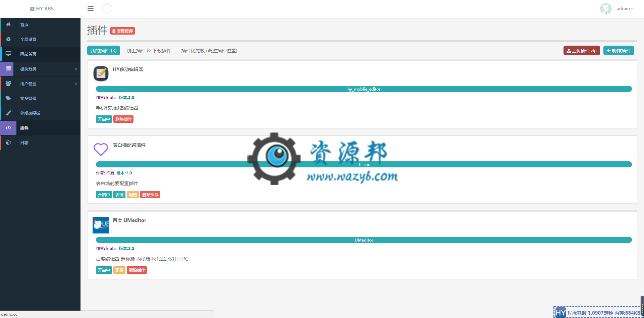644x318 pixels.
Task: Open 网站首页 in the sidebar
Action: point(40,54)
